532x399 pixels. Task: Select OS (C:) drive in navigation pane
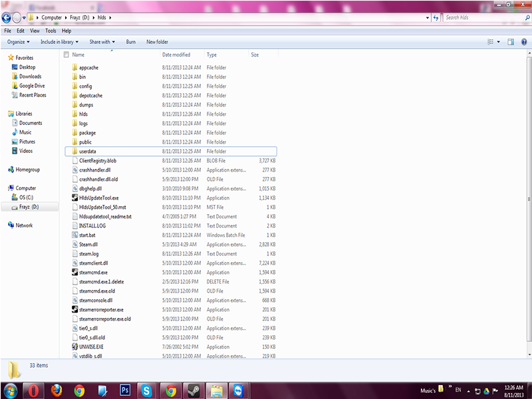pyautogui.click(x=26, y=198)
